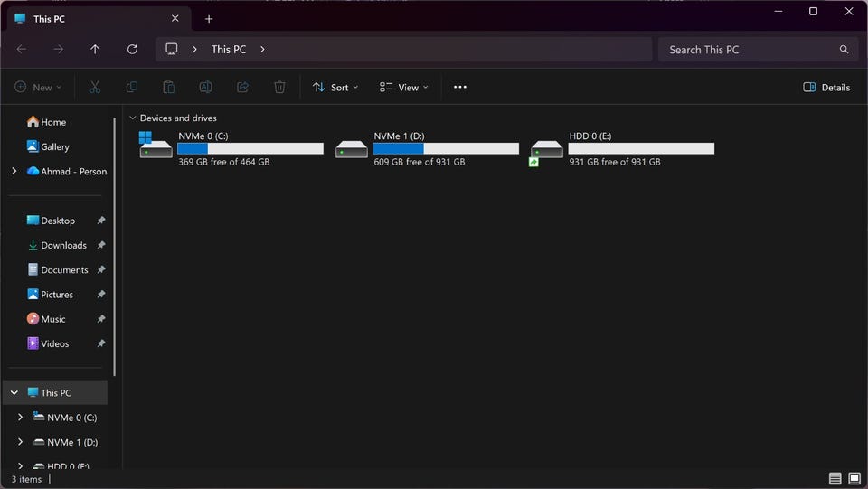This screenshot has width=868, height=489.
Task: Open Desktop in the navigation pane
Action: point(51,221)
